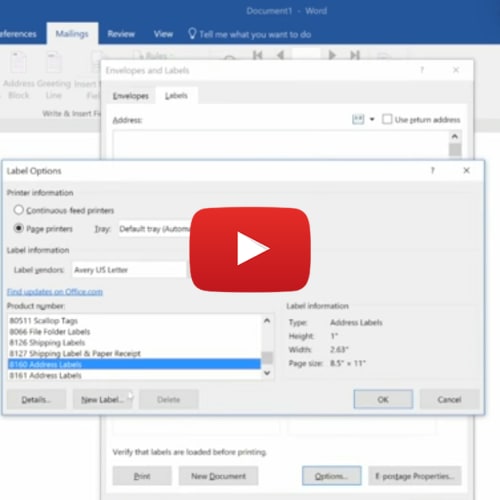Open the Mailings ribbon tab
The height and width of the screenshot is (500, 500).
[72, 34]
